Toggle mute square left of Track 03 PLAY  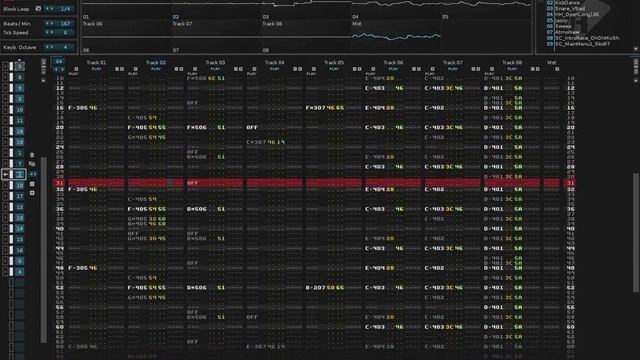coord(195,69)
